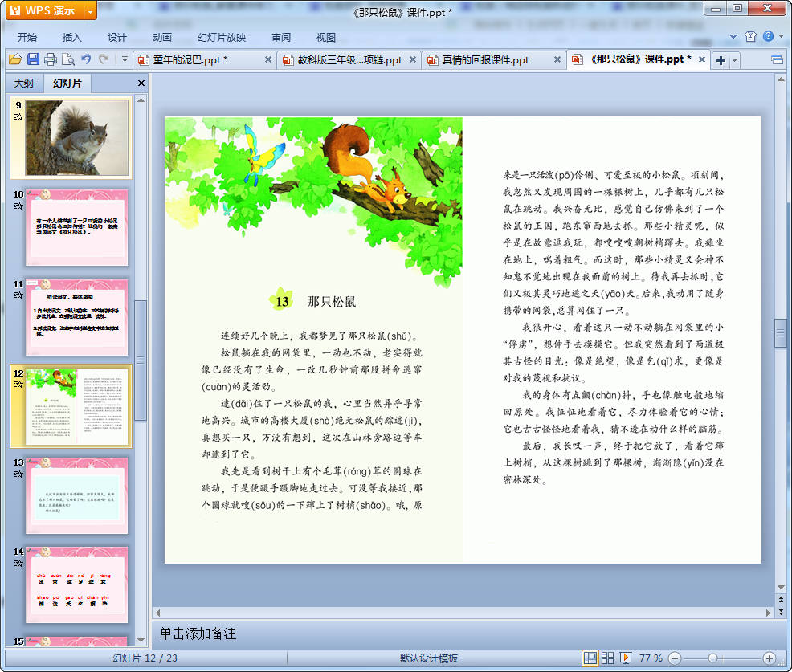Go to previous slide double-arrow button
Viewport: 792px width, 672px height.
[781, 600]
